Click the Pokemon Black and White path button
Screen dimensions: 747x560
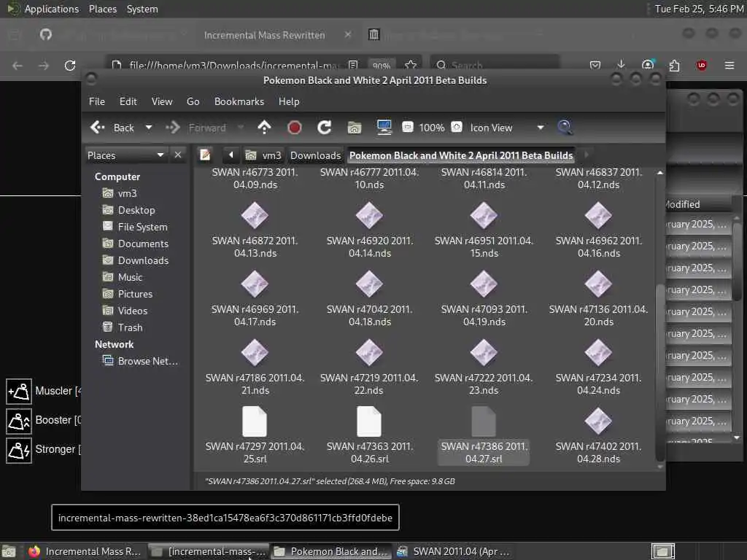[461, 155]
